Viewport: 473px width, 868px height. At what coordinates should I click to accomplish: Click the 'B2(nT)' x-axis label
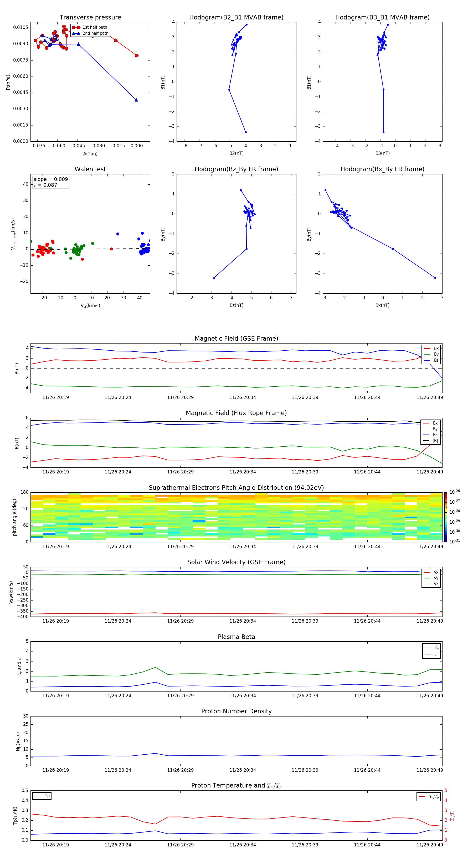coord(236,153)
